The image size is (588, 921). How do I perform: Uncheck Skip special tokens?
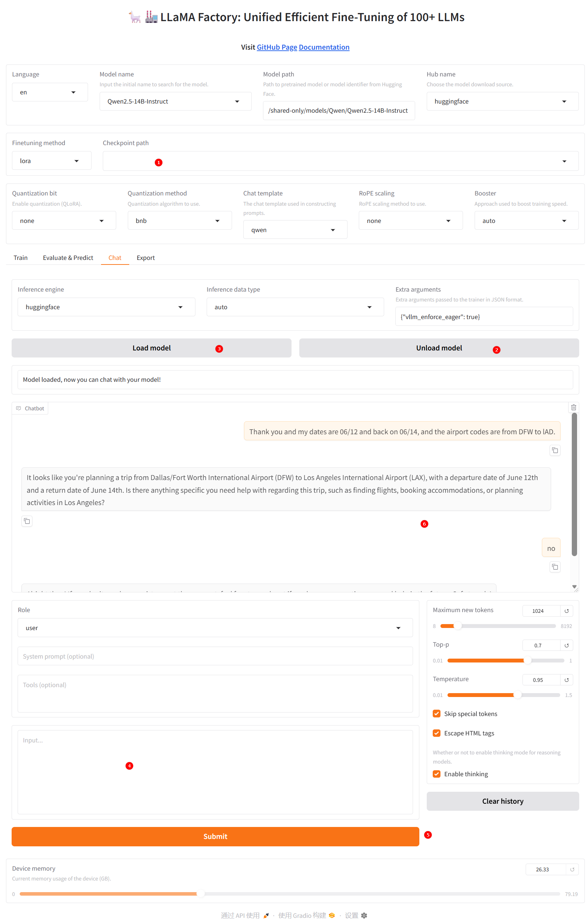pos(436,714)
